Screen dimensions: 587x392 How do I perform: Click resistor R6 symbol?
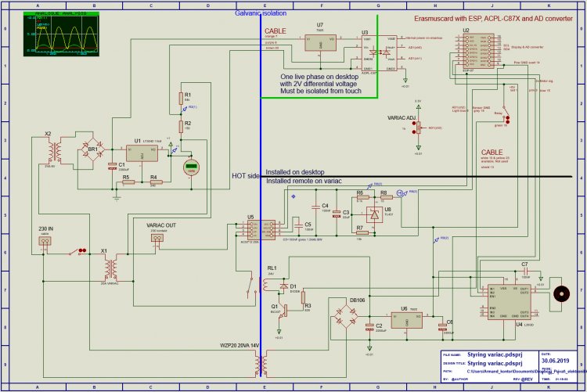click(x=362, y=197)
